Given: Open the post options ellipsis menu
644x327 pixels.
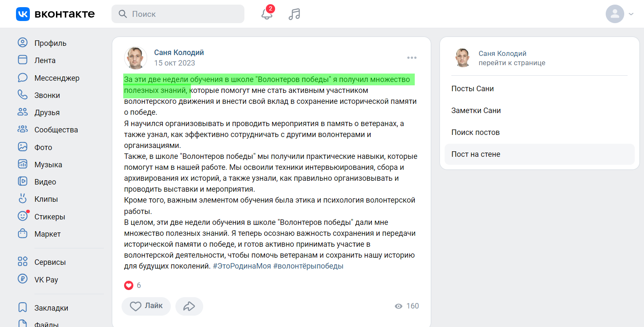Looking at the screenshot, I should (411, 58).
